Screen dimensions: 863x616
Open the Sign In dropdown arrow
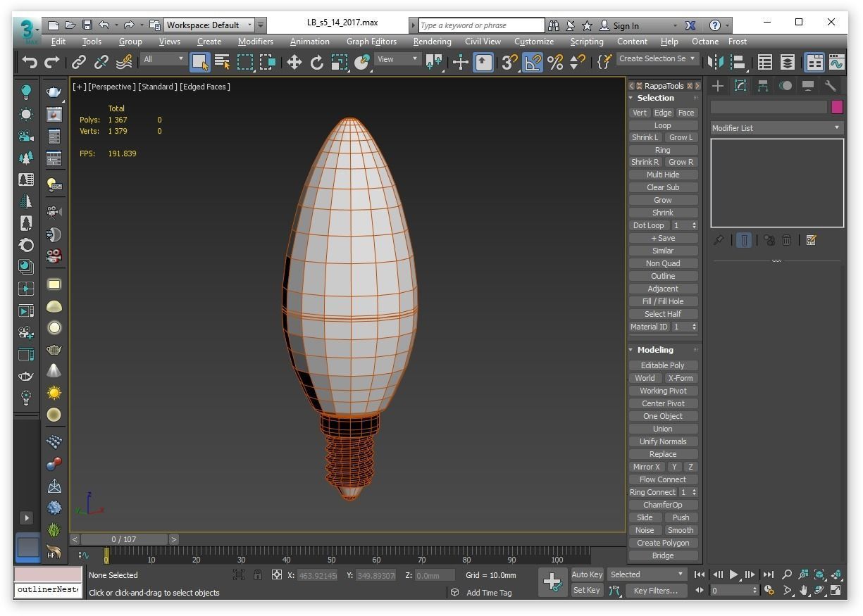[675, 26]
